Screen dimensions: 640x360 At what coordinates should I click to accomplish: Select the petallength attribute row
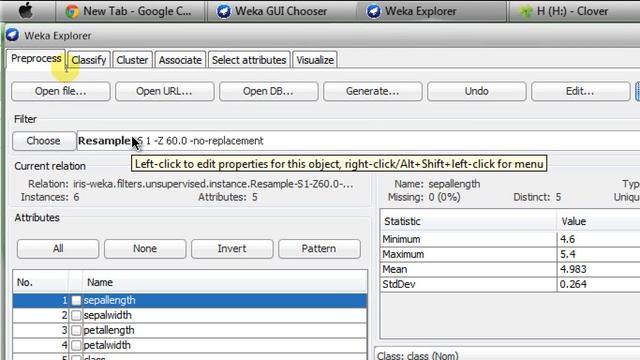pyautogui.click(x=190, y=330)
